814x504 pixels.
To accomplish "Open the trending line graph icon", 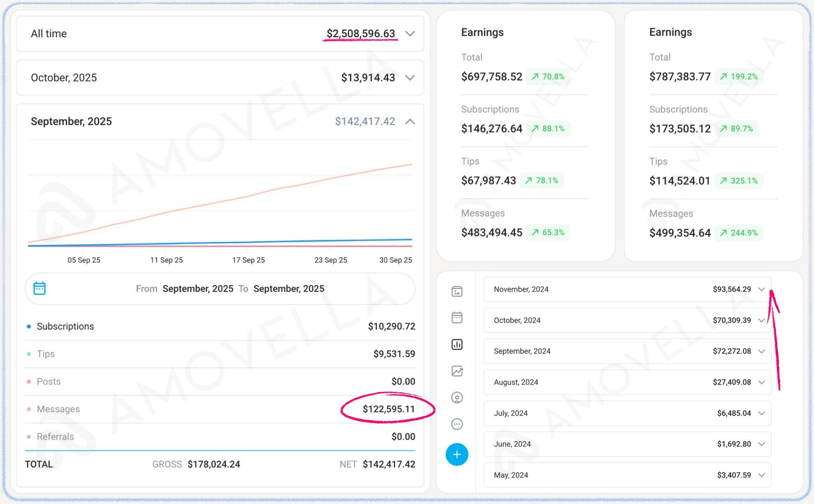I will click(x=457, y=371).
